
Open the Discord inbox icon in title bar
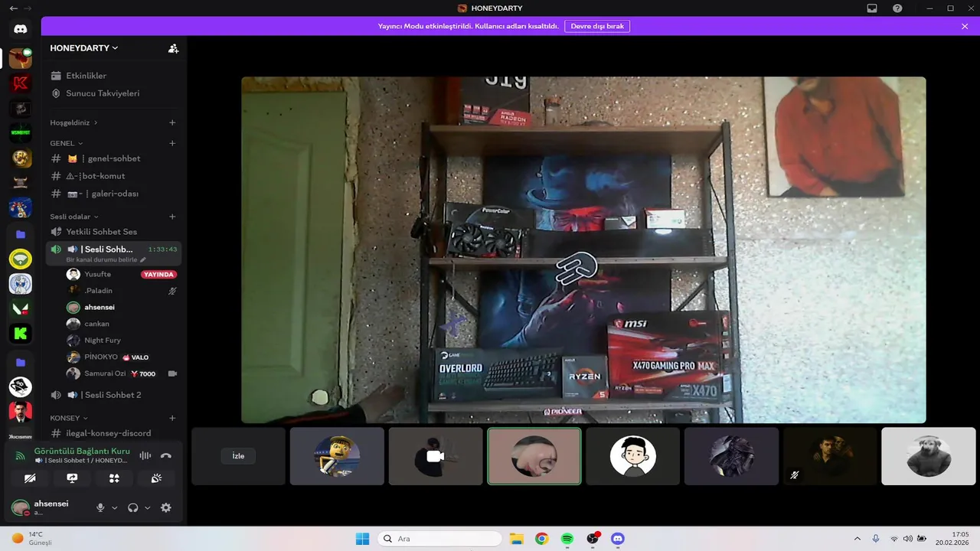pyautogui.click(x=872, y=8)
